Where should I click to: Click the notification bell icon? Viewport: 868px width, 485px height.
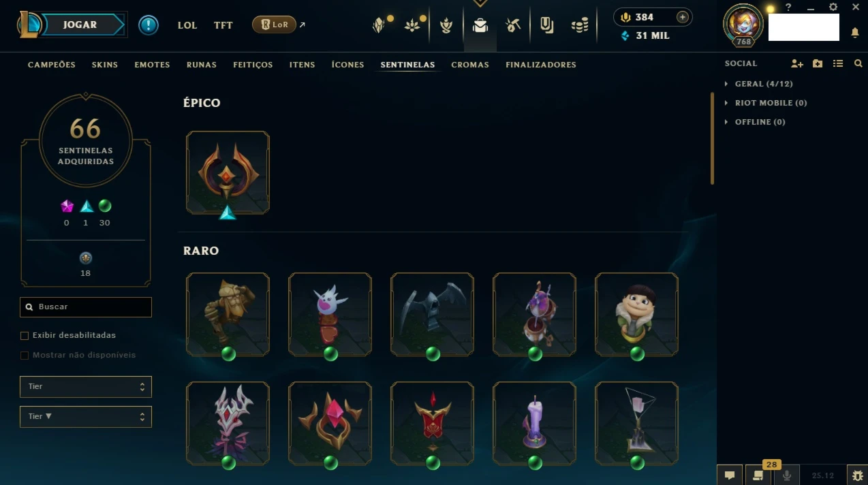point(855,33)
